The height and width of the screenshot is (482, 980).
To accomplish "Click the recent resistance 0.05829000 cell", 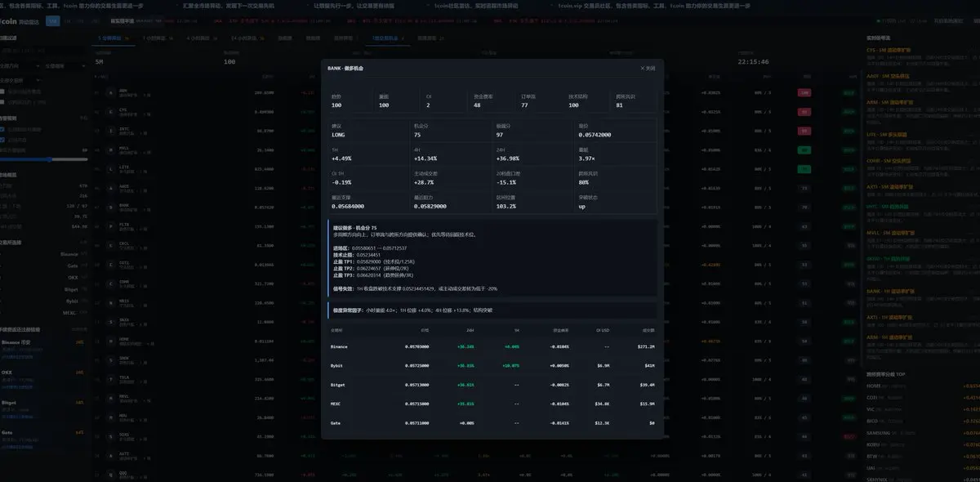I will 450,202.
